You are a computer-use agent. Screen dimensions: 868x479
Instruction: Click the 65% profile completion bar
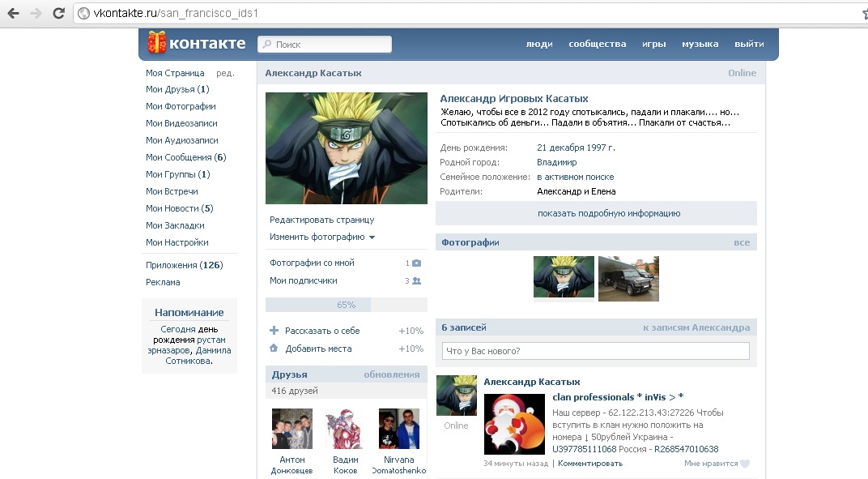[x=346, y=305]
